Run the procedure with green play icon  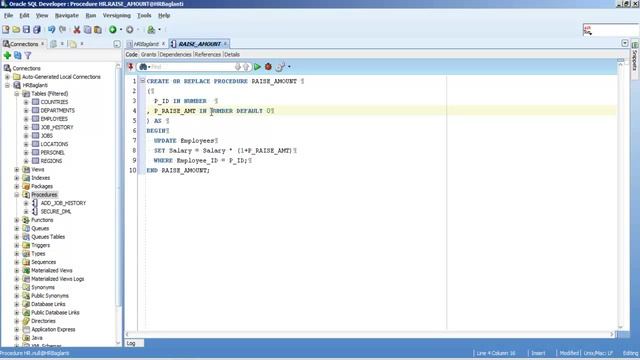click(x=257, y=67)
